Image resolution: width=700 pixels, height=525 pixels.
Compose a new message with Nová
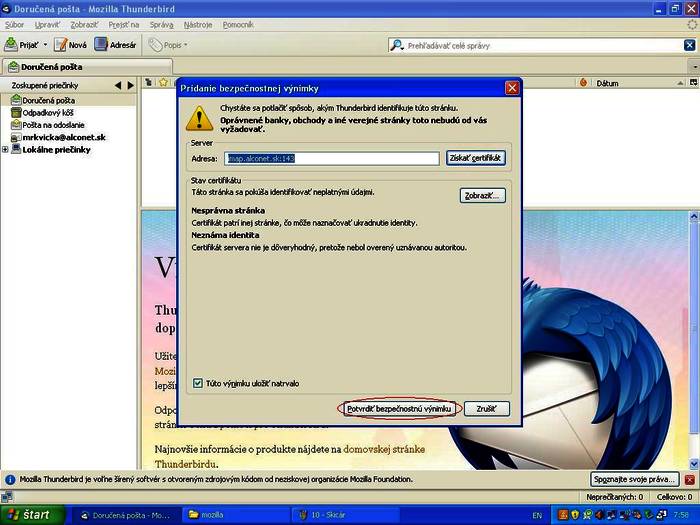click(x=70, y=45)
